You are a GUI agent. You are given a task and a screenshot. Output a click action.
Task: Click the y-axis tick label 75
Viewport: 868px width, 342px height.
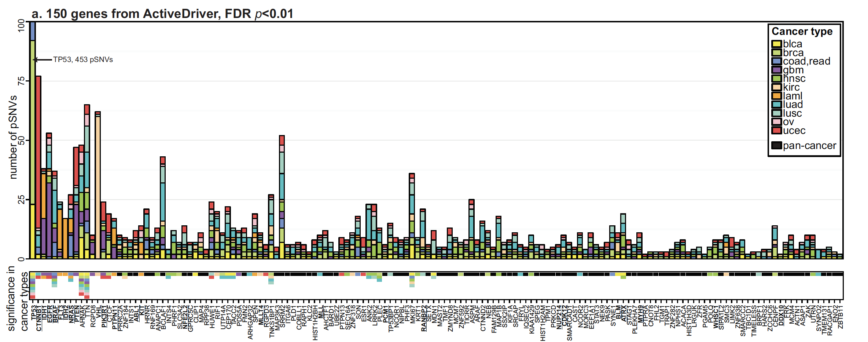(21, 81)
